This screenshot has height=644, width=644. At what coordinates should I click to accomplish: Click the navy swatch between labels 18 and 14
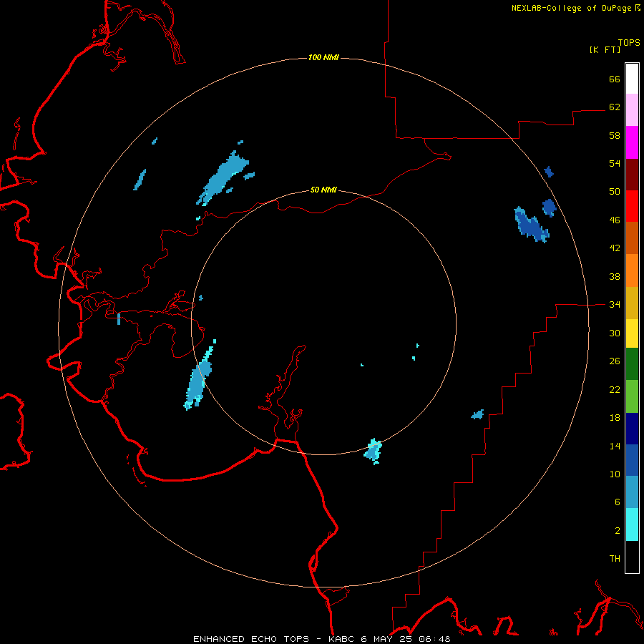pos(632,429)
